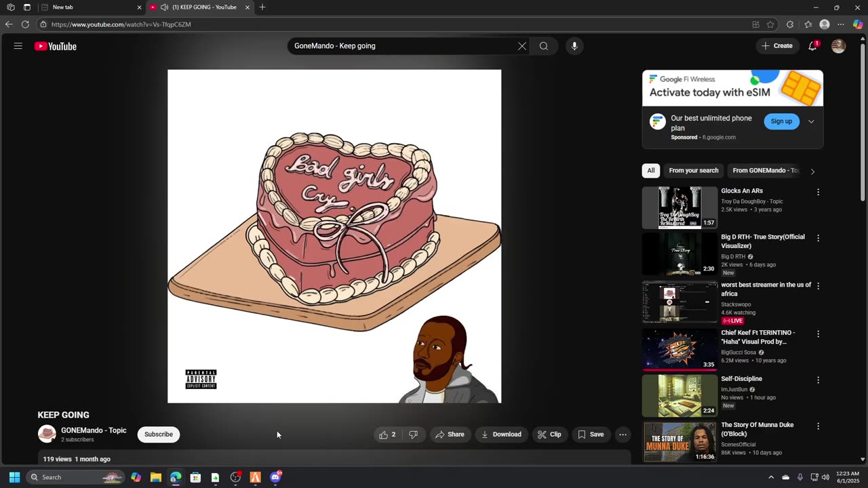
Task: Open Edge tab actions menu icon
Action: (27, 7)
